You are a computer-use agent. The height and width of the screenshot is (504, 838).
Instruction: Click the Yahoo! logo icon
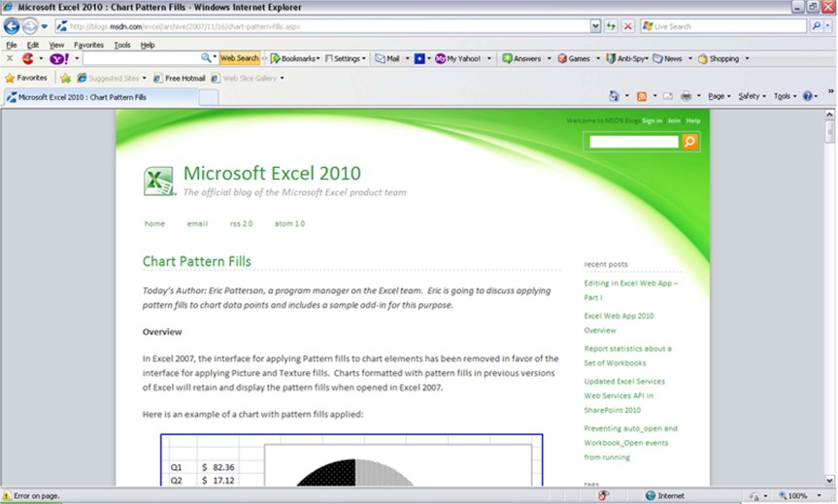(59, 58)
